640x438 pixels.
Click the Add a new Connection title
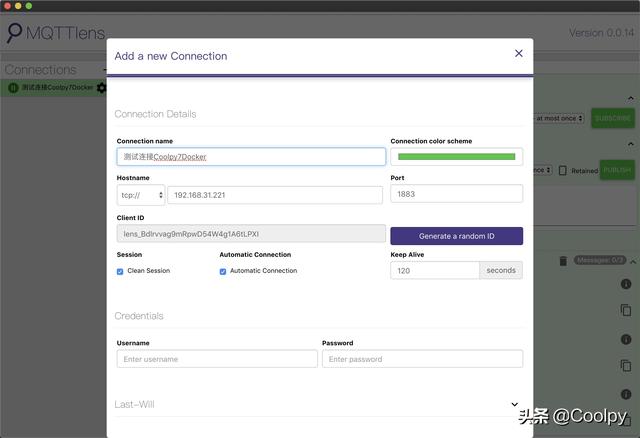[x=171, y=56]
